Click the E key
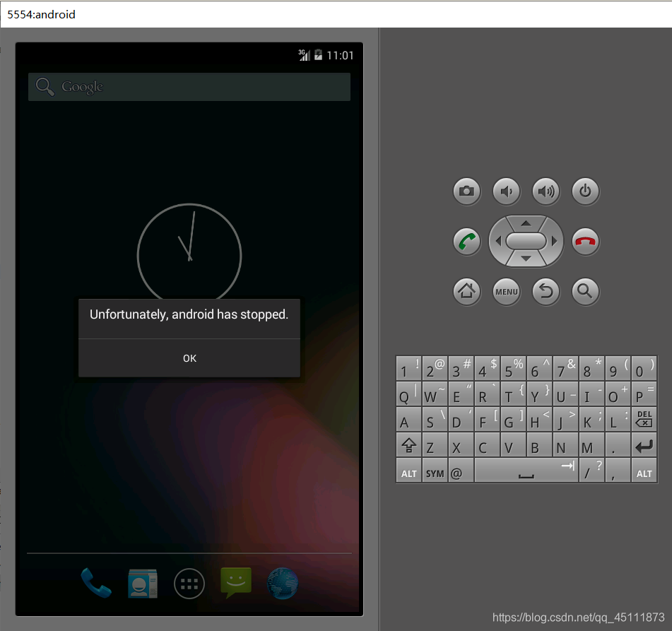Screen dimensions: 672x631 [x=461, y=394]
